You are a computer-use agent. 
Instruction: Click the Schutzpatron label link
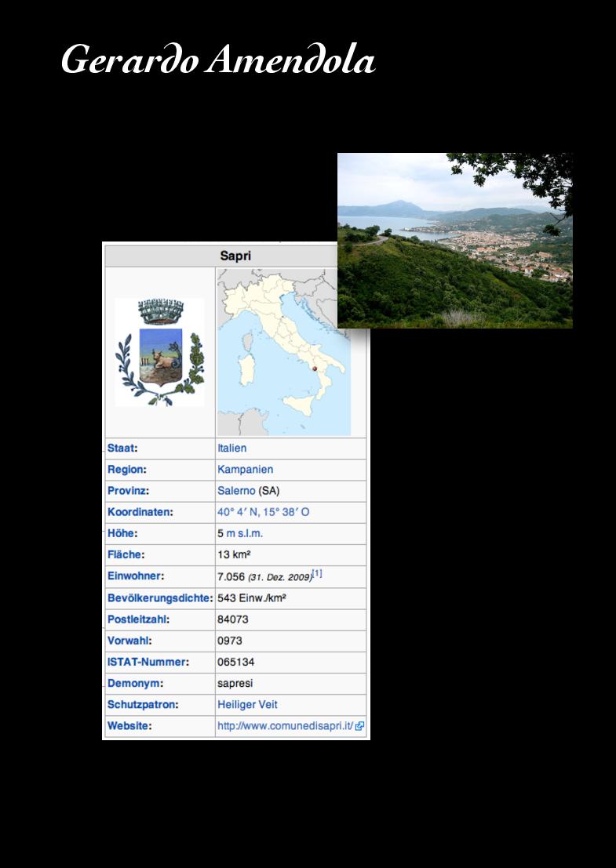click(x=141, y=705)
